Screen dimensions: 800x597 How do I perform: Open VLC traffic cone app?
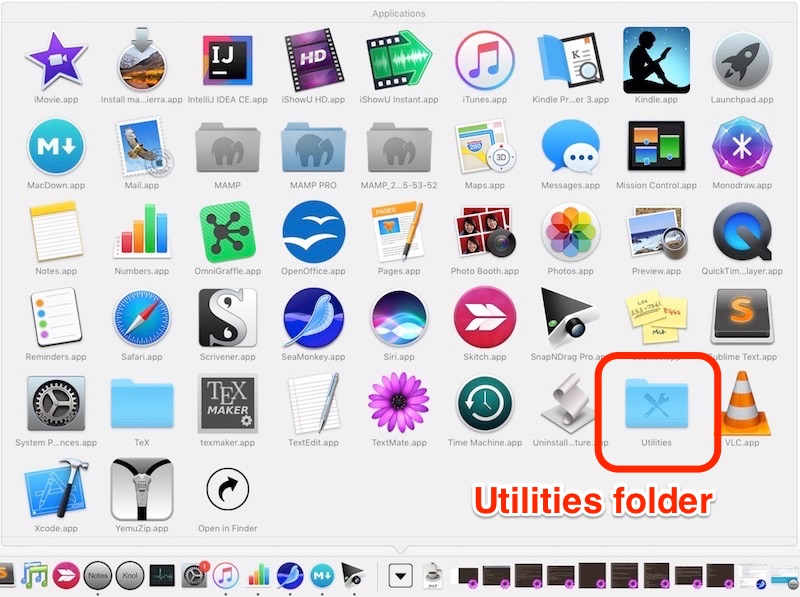pyautogui.click(x=741, y=403)
